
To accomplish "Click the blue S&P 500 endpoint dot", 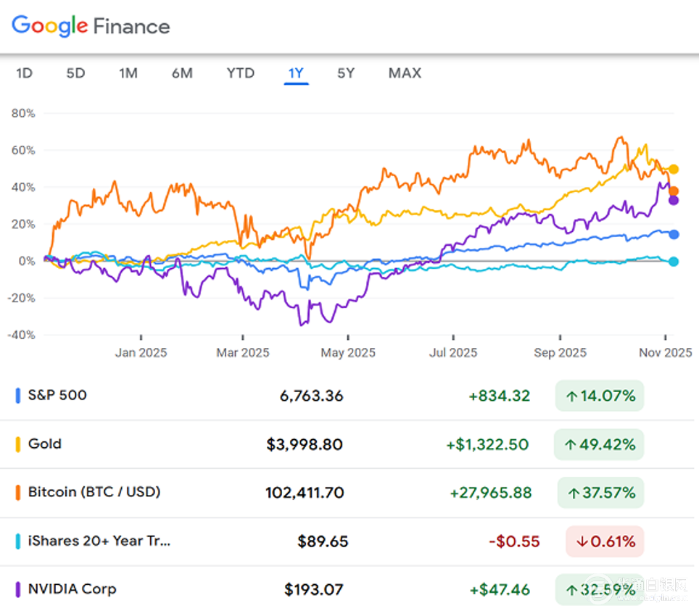I will coord(674,234).
